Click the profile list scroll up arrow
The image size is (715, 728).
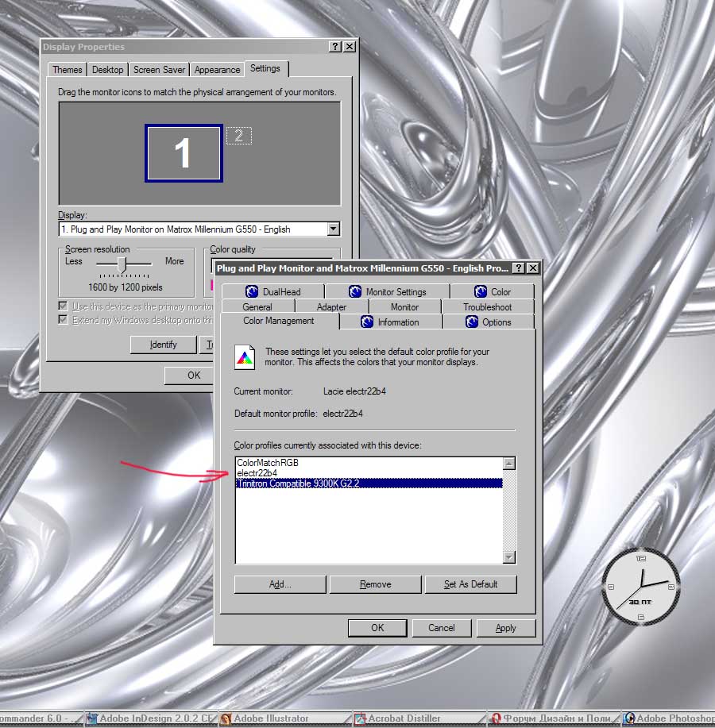pos(509,464)
